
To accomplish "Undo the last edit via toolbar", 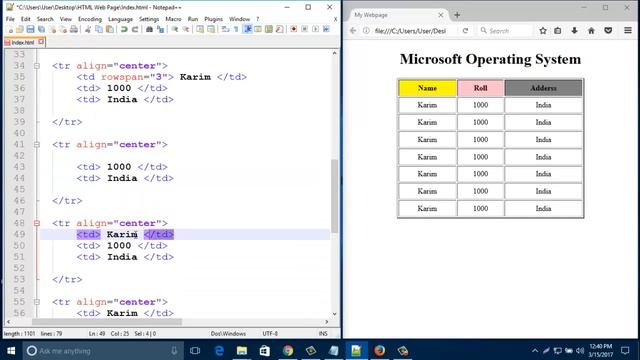I will pyautogui.click(x=124, y=29).
